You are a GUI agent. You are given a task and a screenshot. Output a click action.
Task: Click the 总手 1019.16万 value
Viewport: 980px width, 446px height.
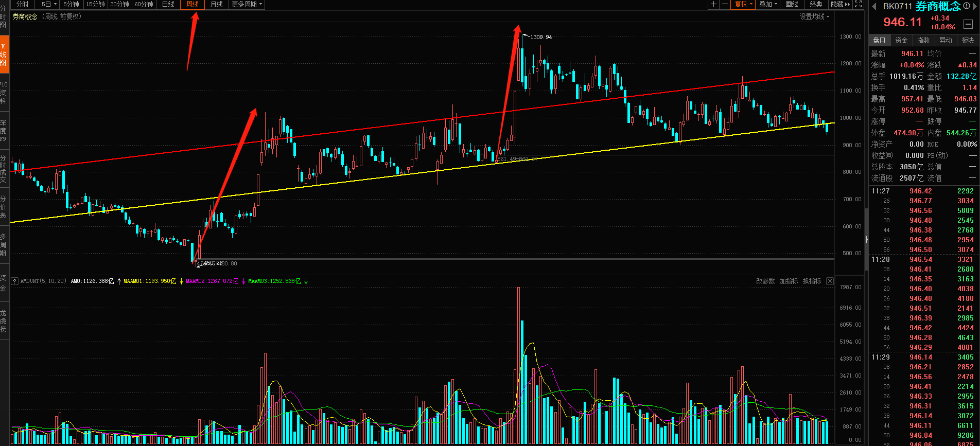tap(906, 76)
